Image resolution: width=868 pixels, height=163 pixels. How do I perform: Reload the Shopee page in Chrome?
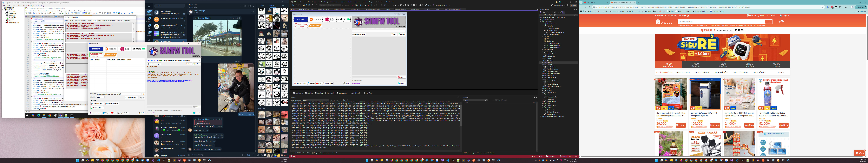pyautogui.click(x=589, y=7)
